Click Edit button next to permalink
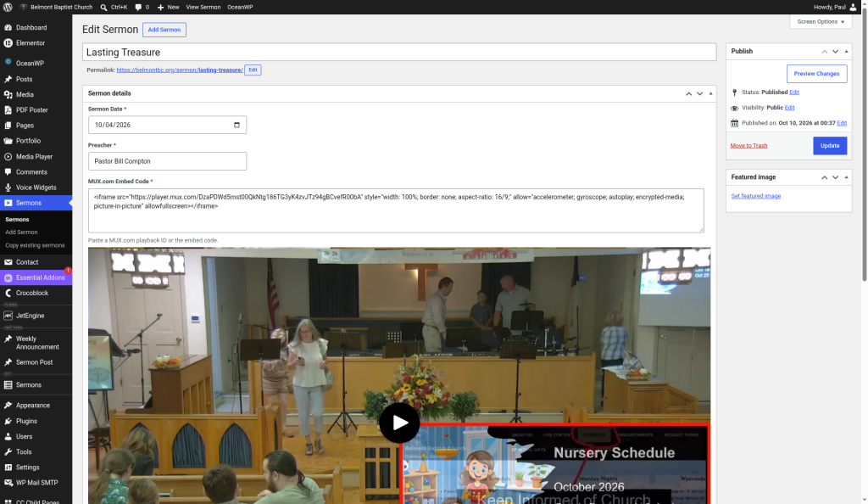868x504 pixels. pos(253,70)
